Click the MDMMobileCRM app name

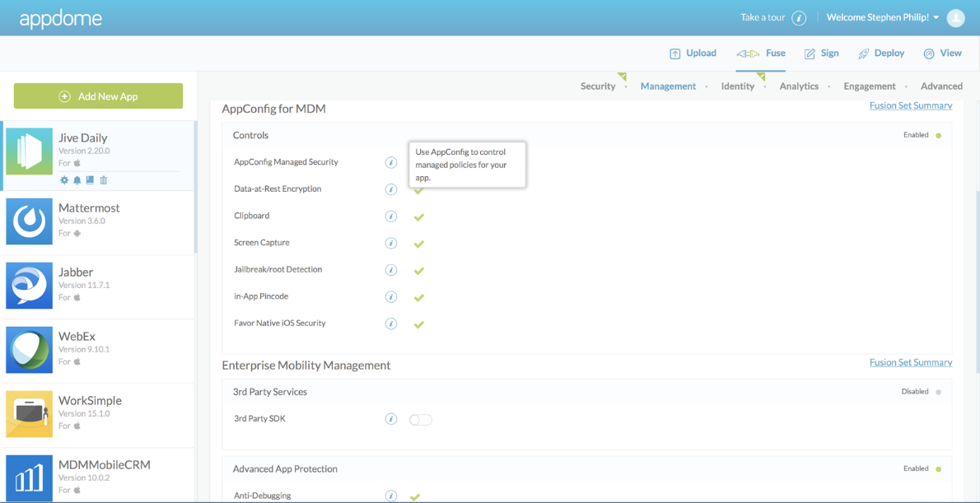[x=105, y=465]
